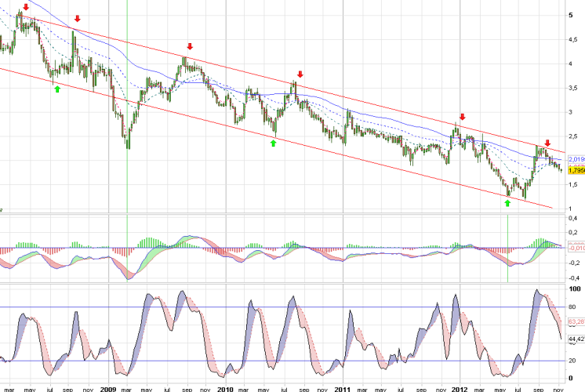The width and height of the screenshot is (585, 392).
Task: Select the last red arrow near September 2012
Action: point(547,143)
